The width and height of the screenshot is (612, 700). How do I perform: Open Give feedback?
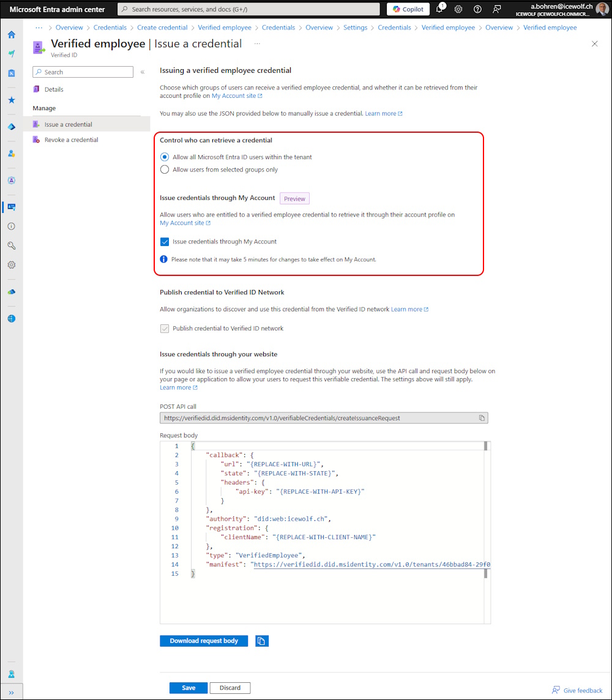(577, 691)
